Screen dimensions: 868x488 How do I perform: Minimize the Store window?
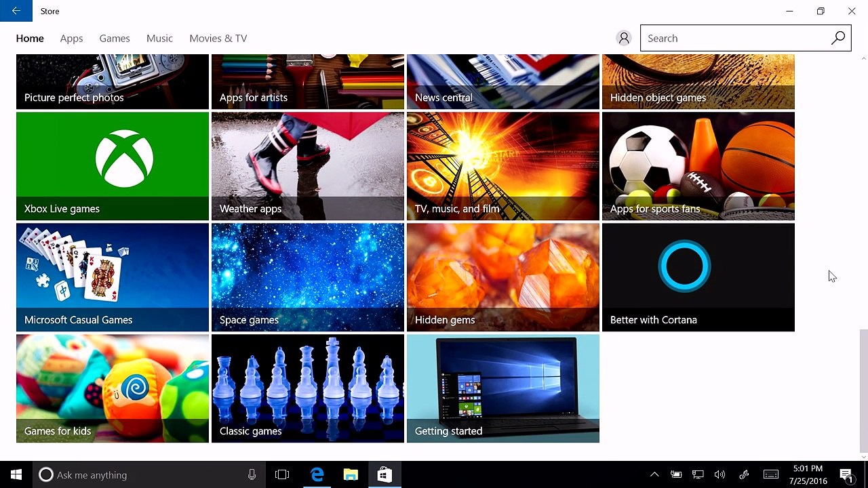coord(789,11)
